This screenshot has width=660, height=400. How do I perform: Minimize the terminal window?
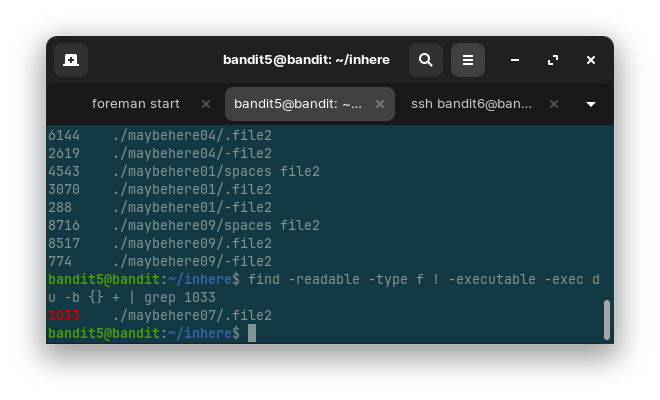tap(514, 60)
